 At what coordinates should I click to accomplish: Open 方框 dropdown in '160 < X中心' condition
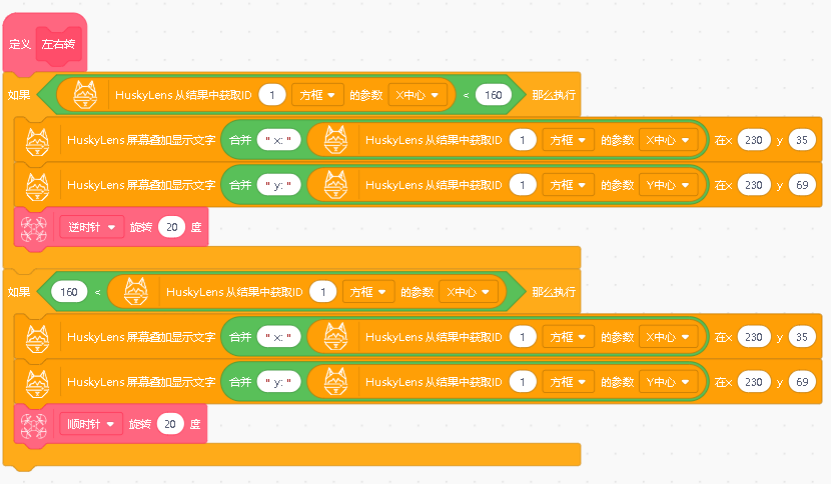368,292
